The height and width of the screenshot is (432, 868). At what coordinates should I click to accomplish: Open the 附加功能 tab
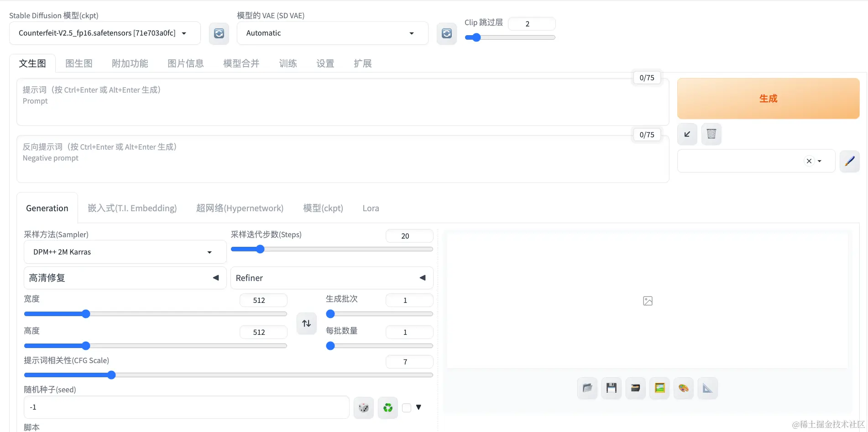pos(130,63)
